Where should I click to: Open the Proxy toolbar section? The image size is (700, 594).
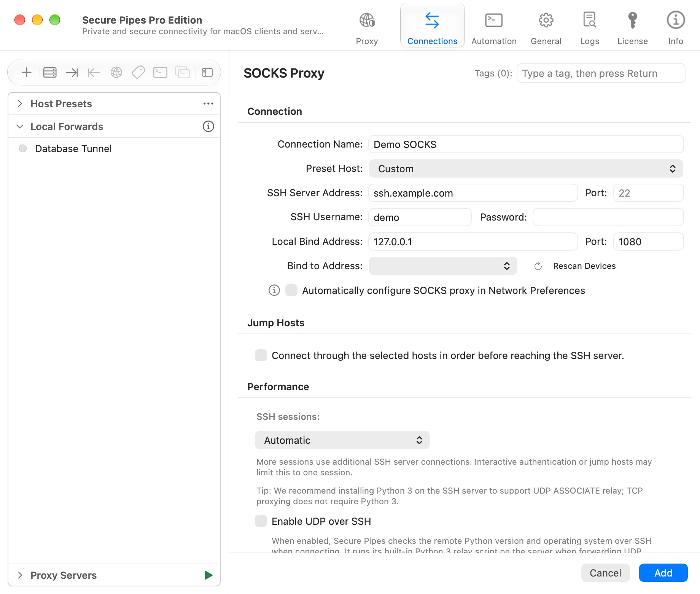367,29
